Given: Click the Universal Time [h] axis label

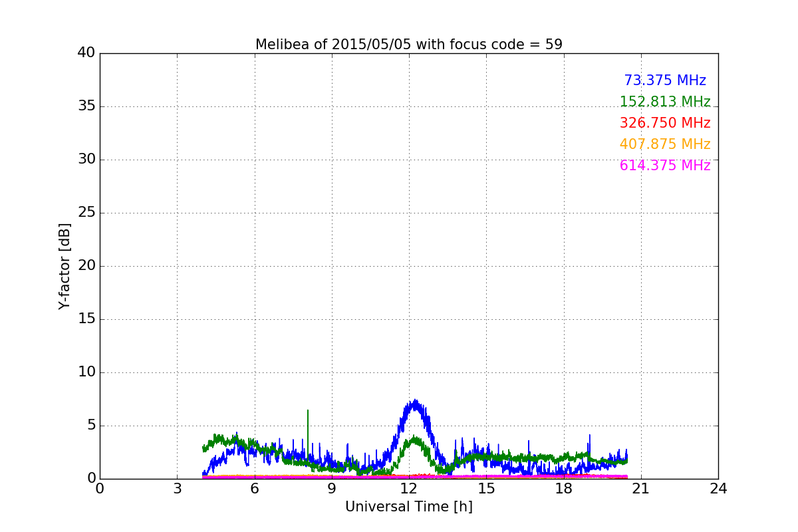Looking at the screenshot, I should coord(409,507).
